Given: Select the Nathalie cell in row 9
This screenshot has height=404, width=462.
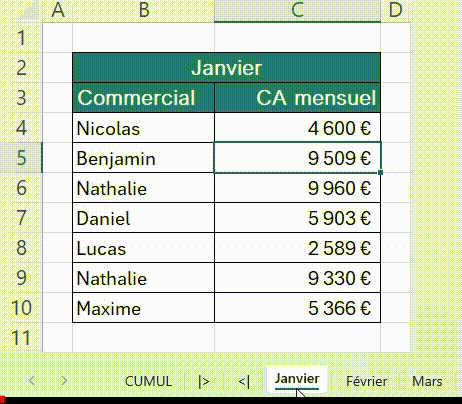Looking at the screenshot, I should coord(143,278).
